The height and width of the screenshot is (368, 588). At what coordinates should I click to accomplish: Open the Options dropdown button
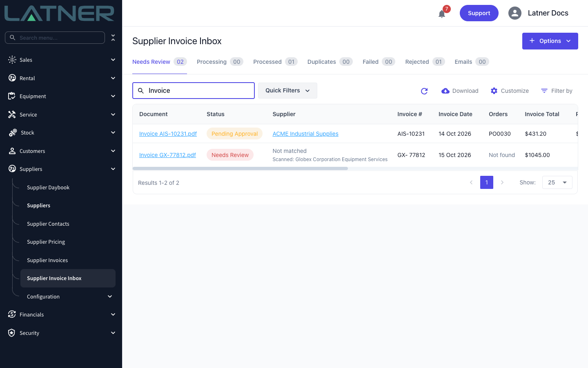pos(550,41)
